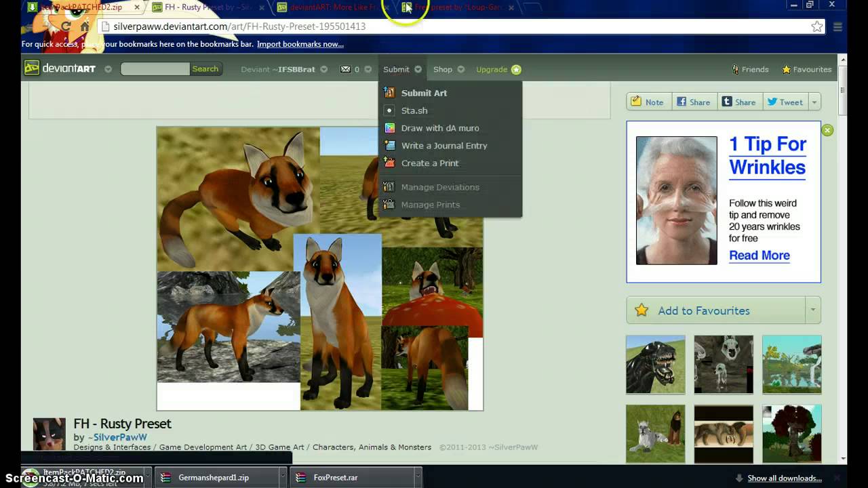
Task: Click the Rusty fox preview image
Action: point(320,268)
